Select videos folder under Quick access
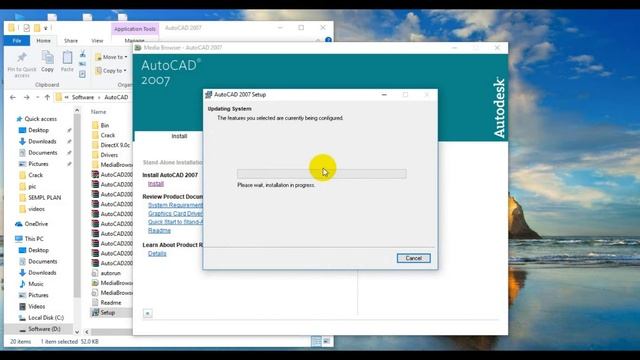The width and height of the screenshot is (640, 360). (36, 209)
